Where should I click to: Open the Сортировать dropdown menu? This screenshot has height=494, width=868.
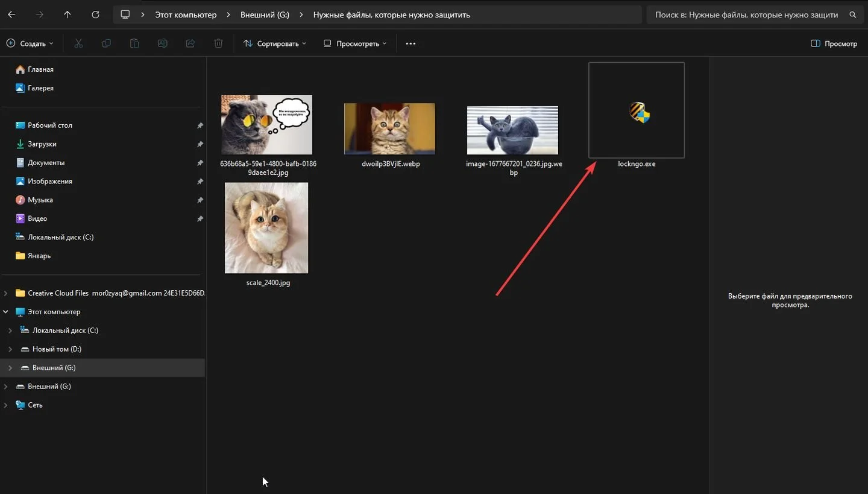click(x=275, y=43)
